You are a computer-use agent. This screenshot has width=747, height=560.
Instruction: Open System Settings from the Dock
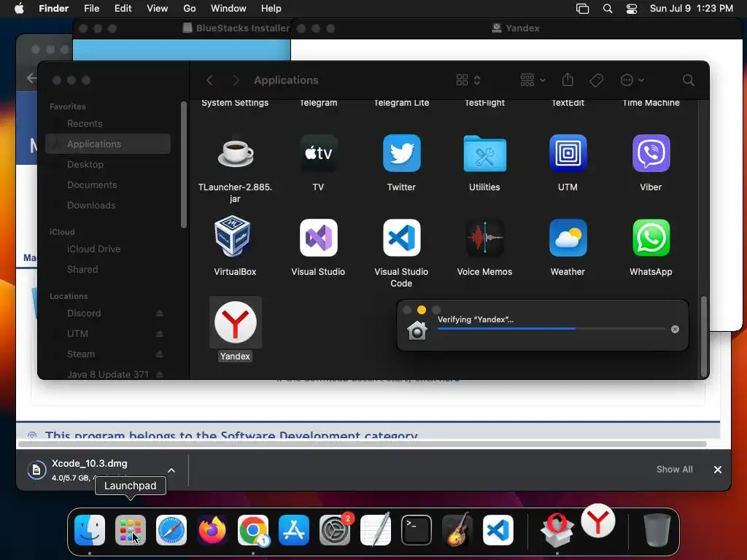point(334,530)
